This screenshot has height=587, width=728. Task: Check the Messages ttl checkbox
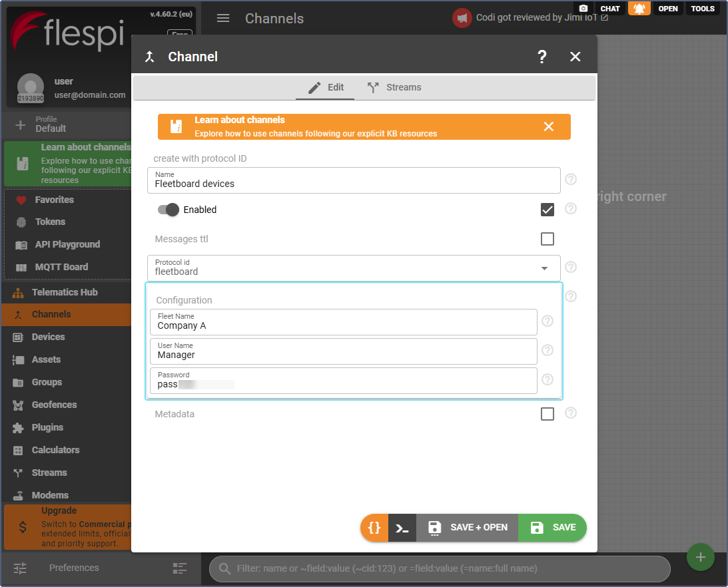pos(547,239)
